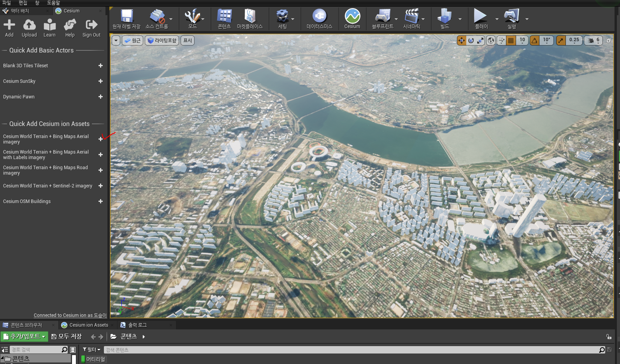Open the Lit (라이팅포함) view mode dropdown
This screenshot has width=620, height=364.
pos(162,40)
